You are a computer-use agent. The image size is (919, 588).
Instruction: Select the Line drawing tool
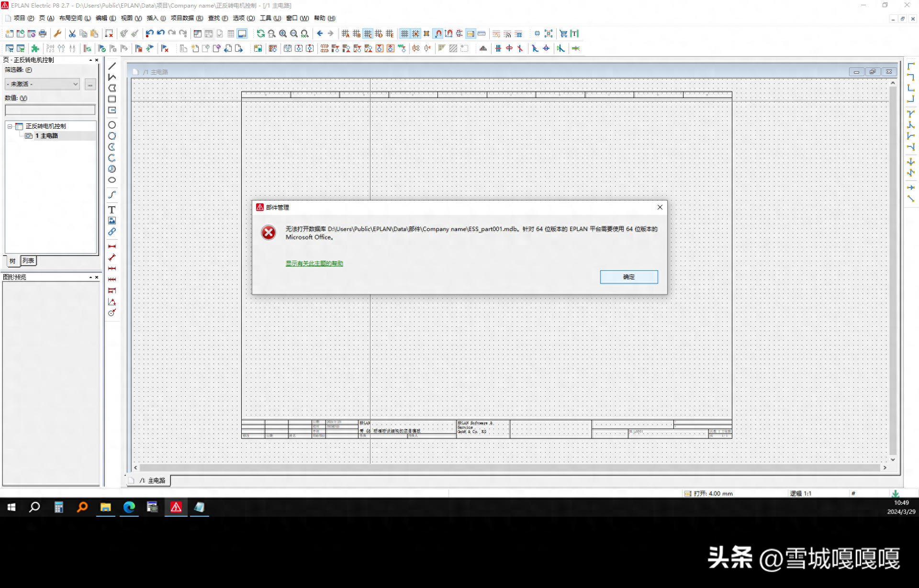(x=112, y=66)
